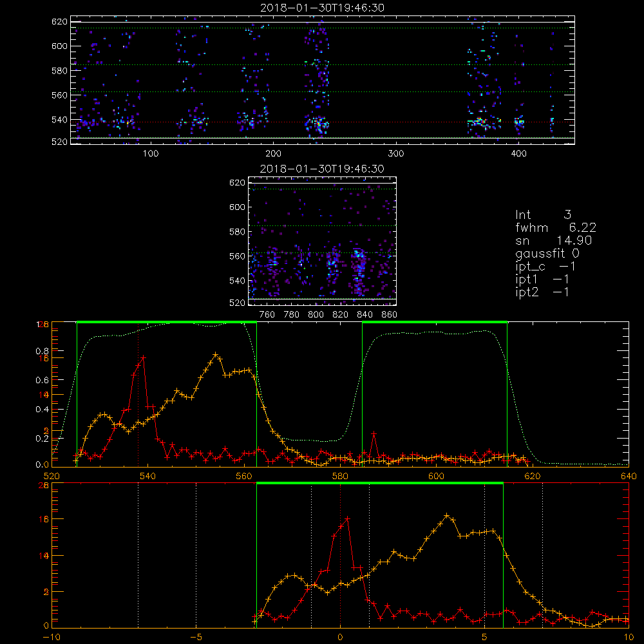This screenshot has width=644, height=644.
Task: Click the y-axis label 580 in top plot
Action: click(x=59, y=71)
